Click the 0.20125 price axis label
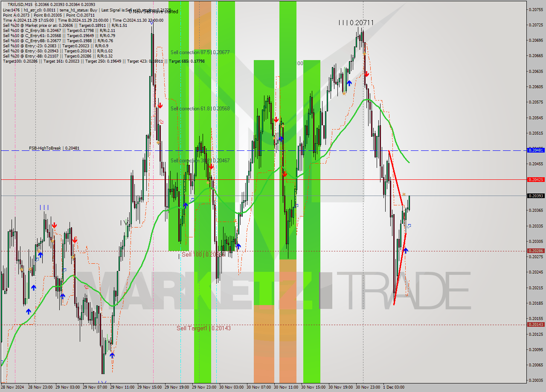The height and width of the screenshot is (392, 546). pos(536,334)
